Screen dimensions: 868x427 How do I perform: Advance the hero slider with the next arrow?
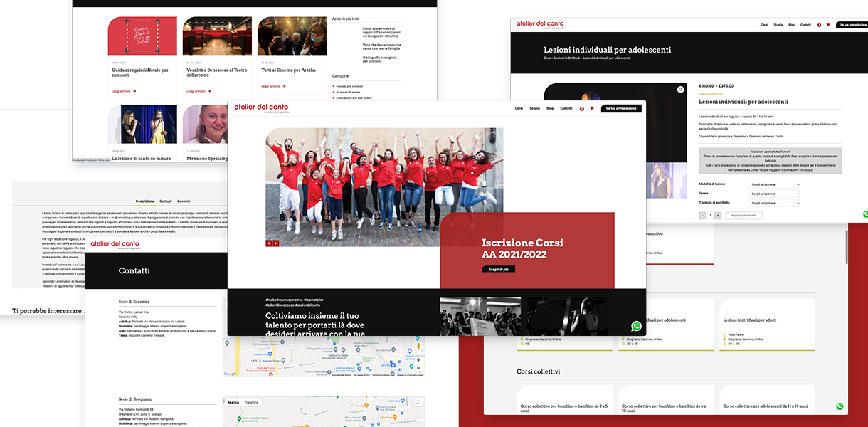(276, 243)
